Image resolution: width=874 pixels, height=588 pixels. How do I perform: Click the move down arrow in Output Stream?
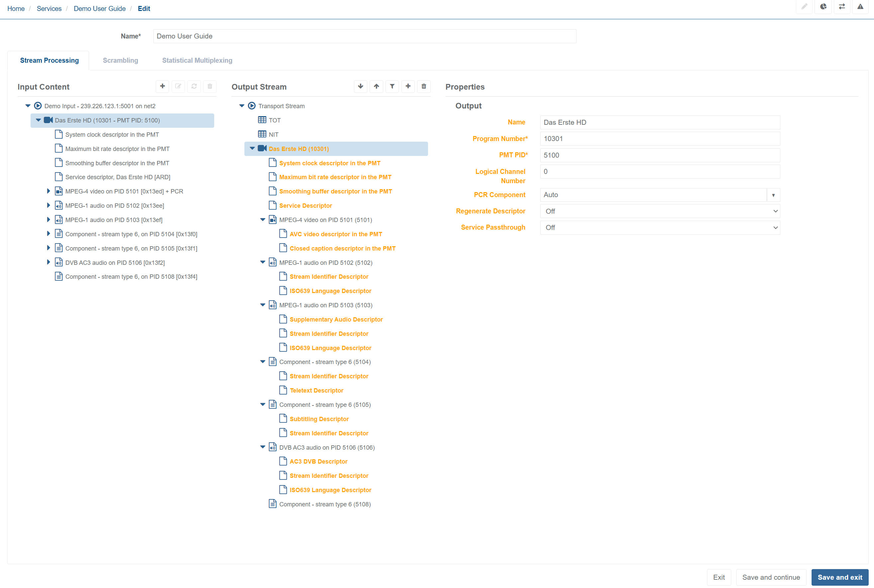(360, 86)
